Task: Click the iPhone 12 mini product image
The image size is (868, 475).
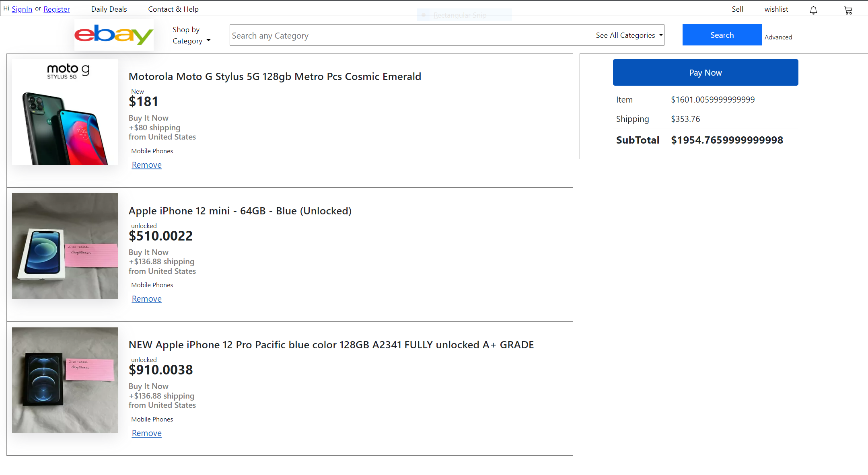Action: point(65,246)
